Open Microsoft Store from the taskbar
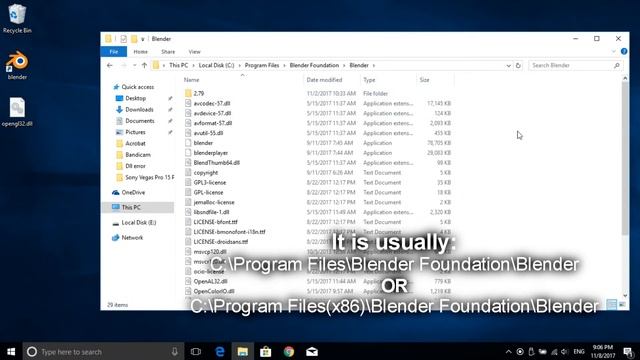This screenshot has width=640, height=360. (266, 351)
